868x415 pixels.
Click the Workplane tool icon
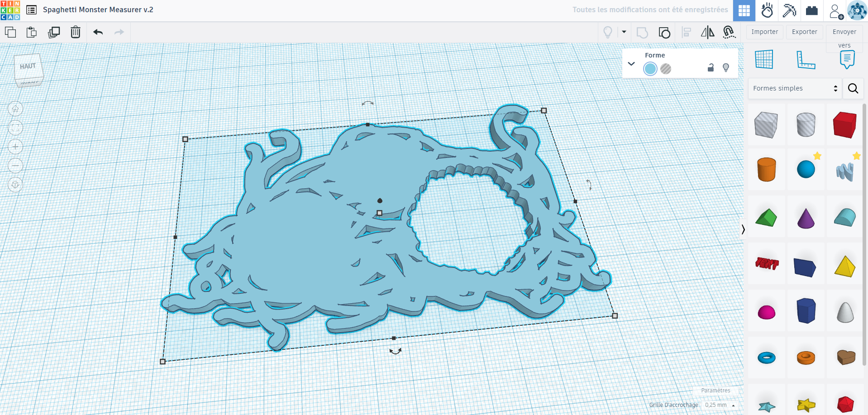764,59
